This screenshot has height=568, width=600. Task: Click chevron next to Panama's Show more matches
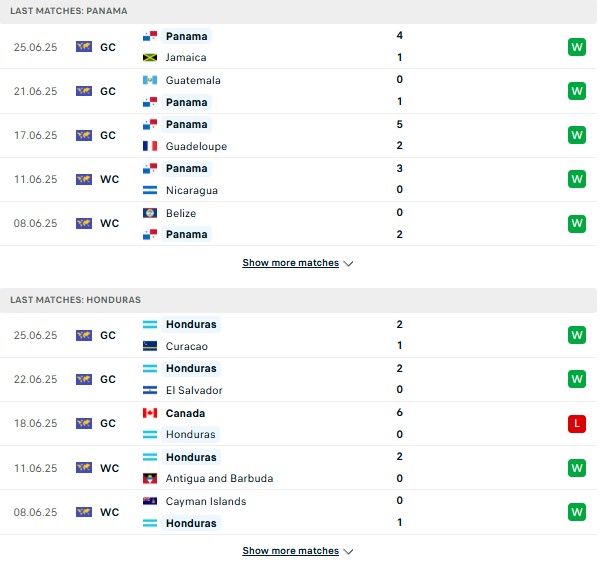pyautogui.click(x=348, y=264)
